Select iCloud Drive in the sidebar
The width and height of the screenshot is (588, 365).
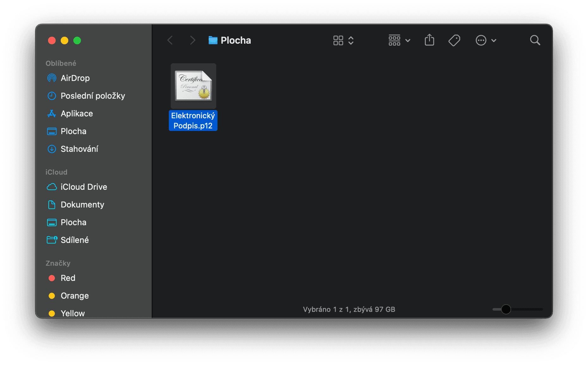pyautogui.click(x=84, y=187)
